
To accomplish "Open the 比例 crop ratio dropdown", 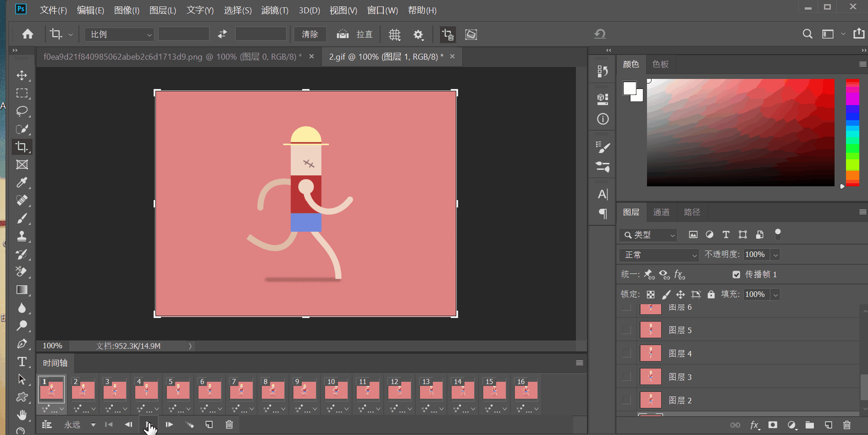I will tap(119, 34).
